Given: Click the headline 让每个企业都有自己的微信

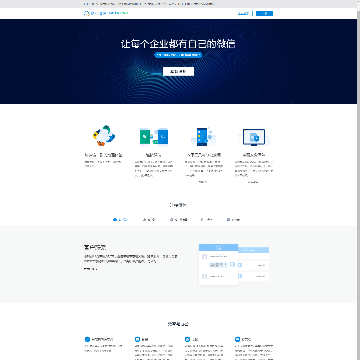Looking at the screenshot, I should coord(178,44).
